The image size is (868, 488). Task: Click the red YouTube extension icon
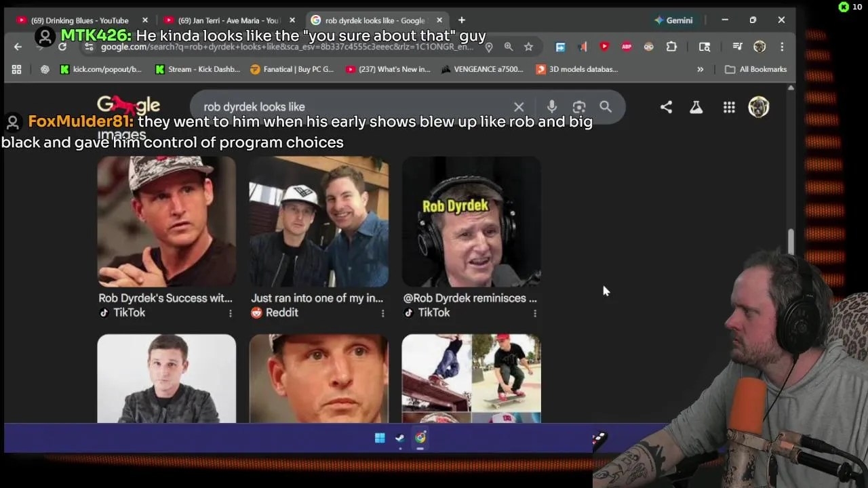coord(604,47)
